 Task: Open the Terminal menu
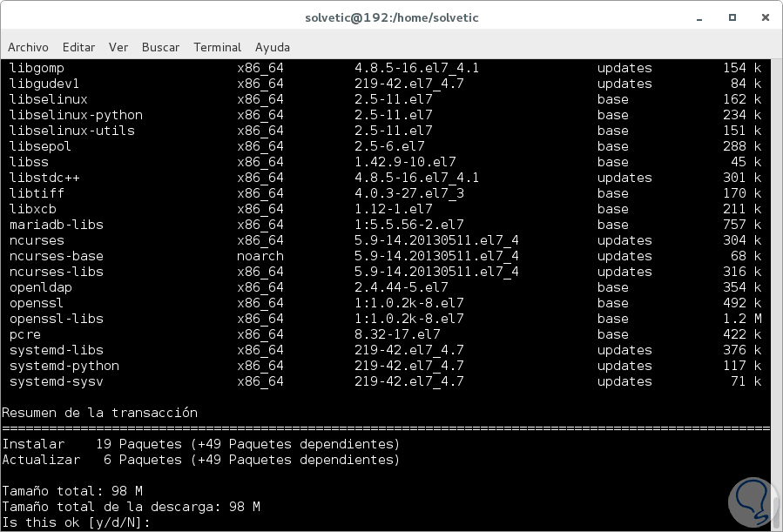click(217, 47)
